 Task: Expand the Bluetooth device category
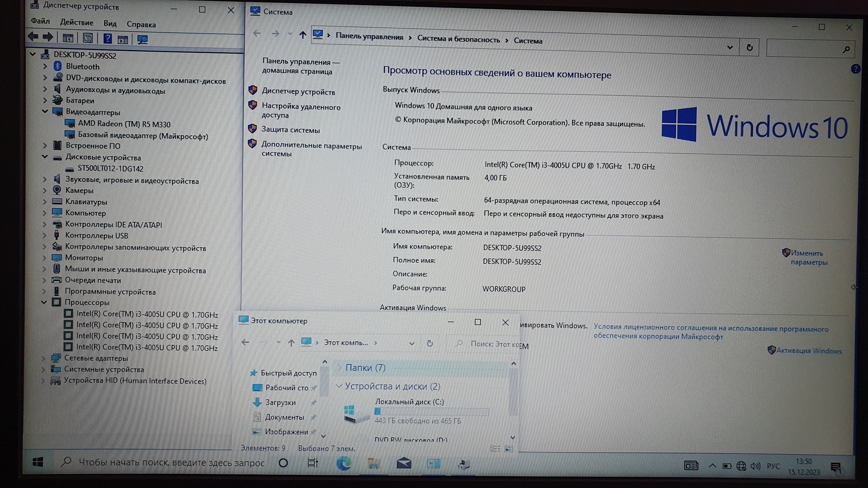pos(45,67)
